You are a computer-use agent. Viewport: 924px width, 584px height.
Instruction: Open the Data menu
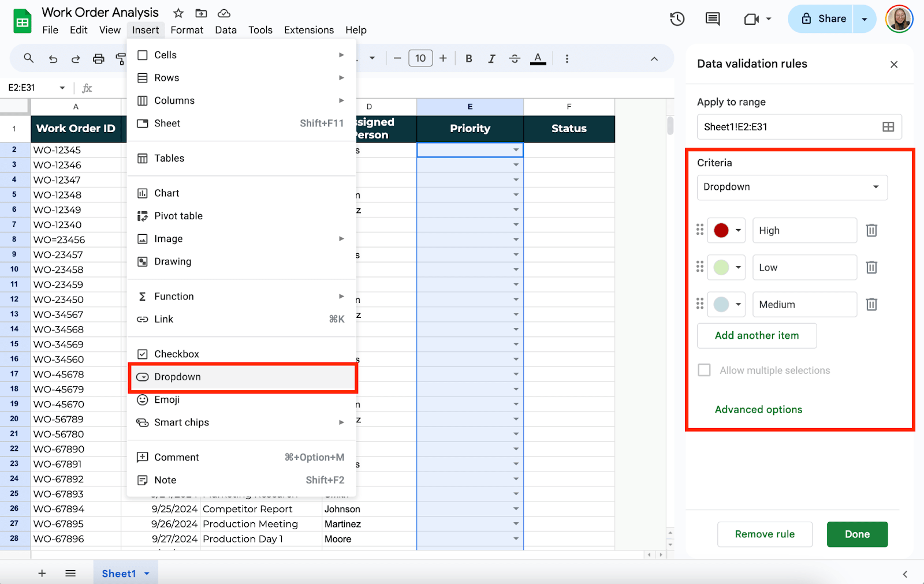click(225, 30)
